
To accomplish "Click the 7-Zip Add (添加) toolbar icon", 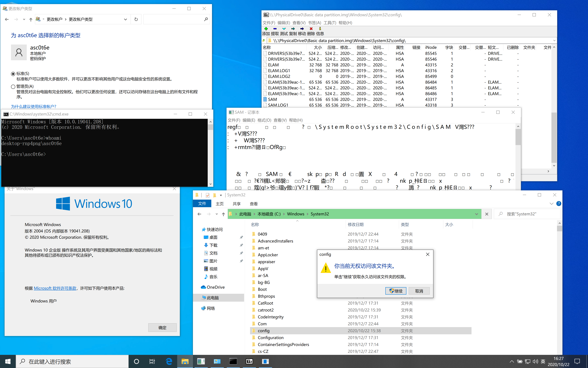I will pos(266,29).
